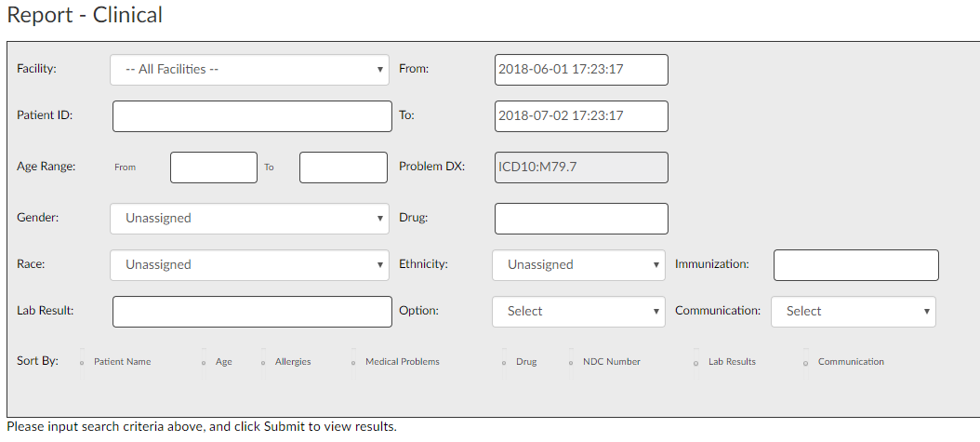Open the Option Select dropdown
The height and width of the screenshot is (442, 980).
578,312
